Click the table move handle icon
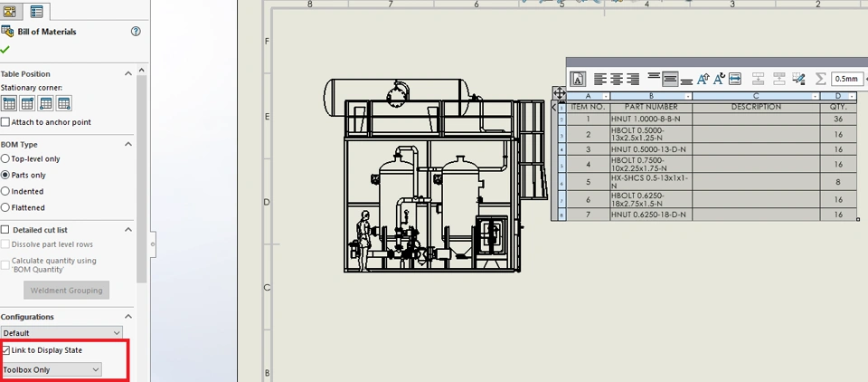 pyautogui.click(x=559, y=92)
